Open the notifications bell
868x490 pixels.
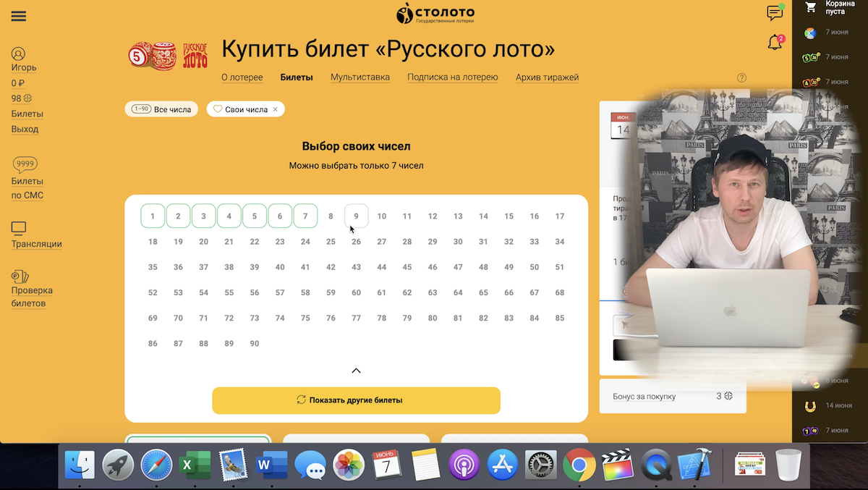click(x=775, y=42)
